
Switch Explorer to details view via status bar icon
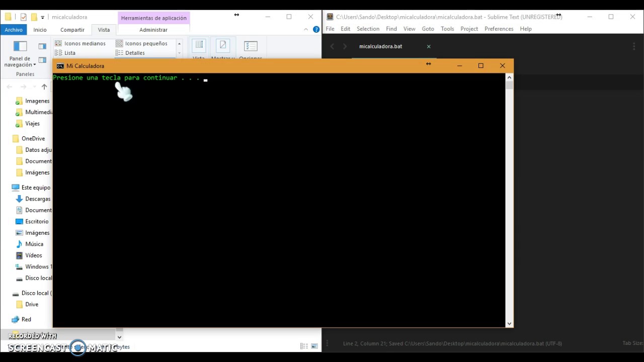304,346
